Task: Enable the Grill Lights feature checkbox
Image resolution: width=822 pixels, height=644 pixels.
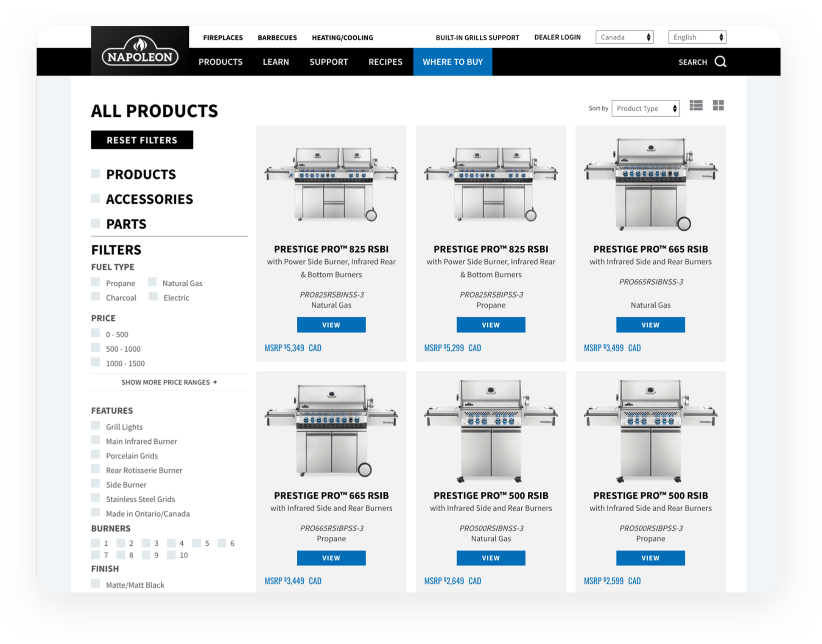Action: click(96, 426)
